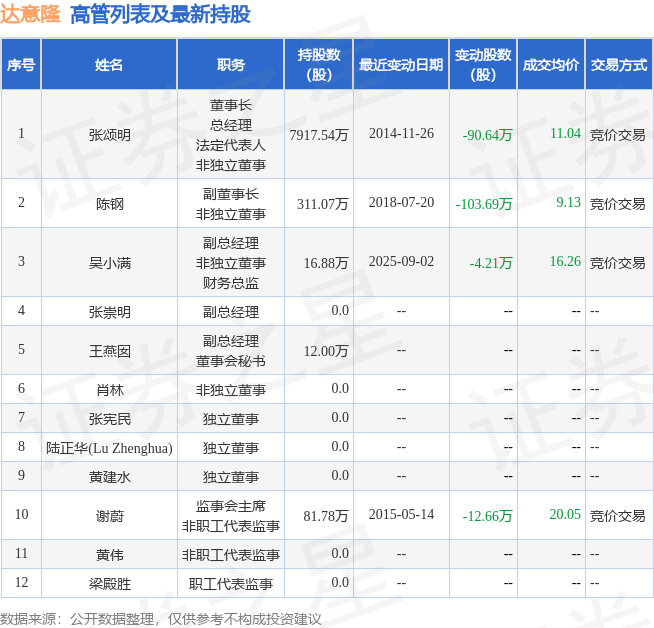
Task: Click the change value -4.21万
Action: click(x=490, y=263)
